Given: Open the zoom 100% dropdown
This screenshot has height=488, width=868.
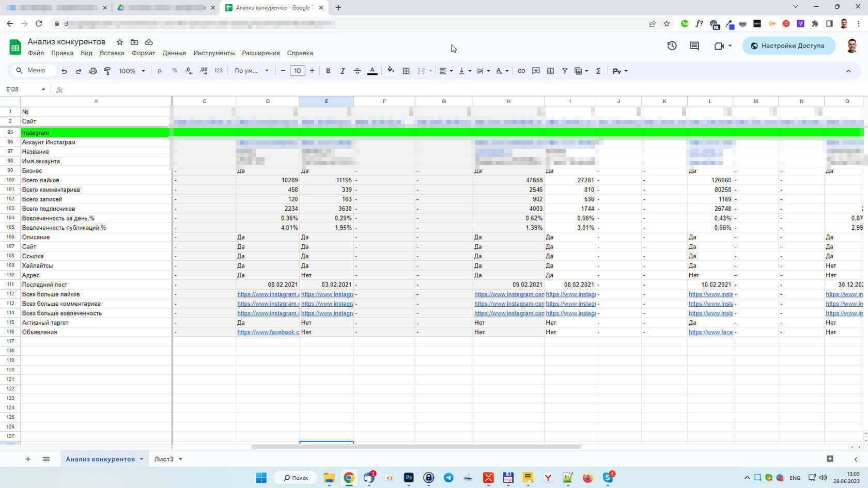Looking at the screenshot, I should point(132,71).
